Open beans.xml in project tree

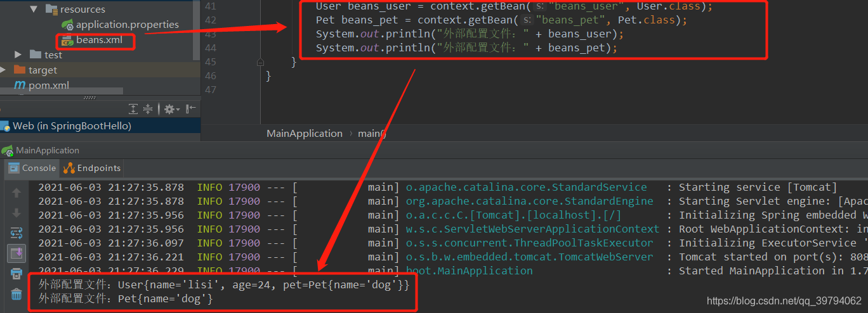click(99, 40)
